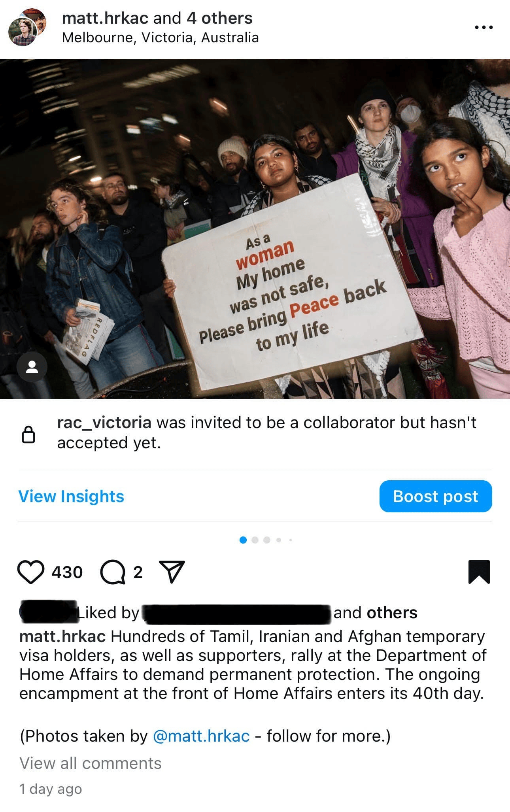
Task: Open matt.hrkac username in header
Action: (105, 18)
